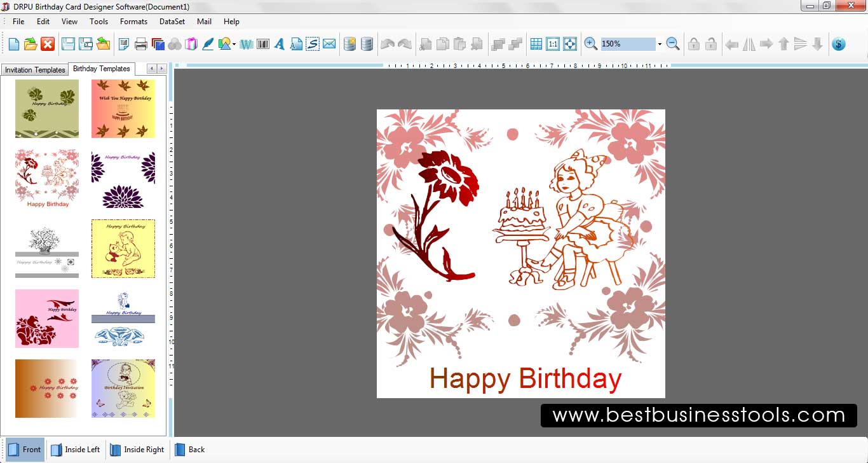Screen dimensions: 868x463
Task: Switch to Invitation Templates tab
Action: pyautogui.click(x=35, y=70)
